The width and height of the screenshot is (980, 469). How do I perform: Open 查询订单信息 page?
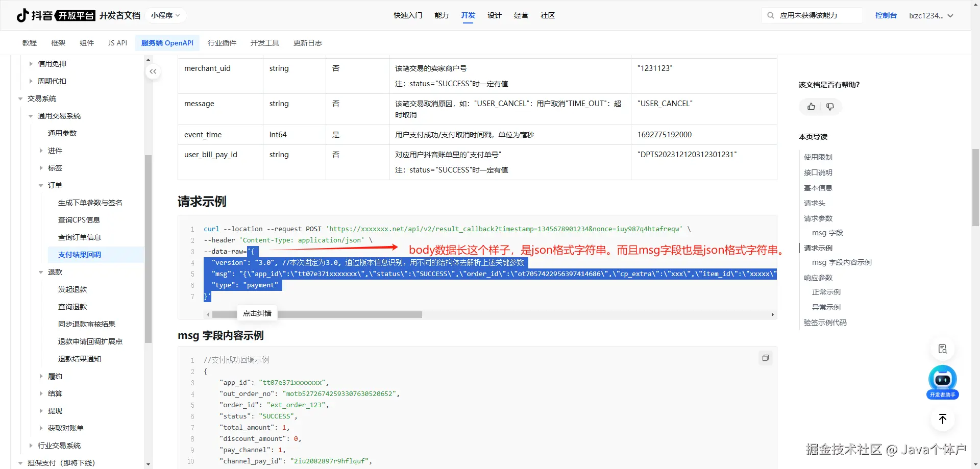(x=80, y=237)
